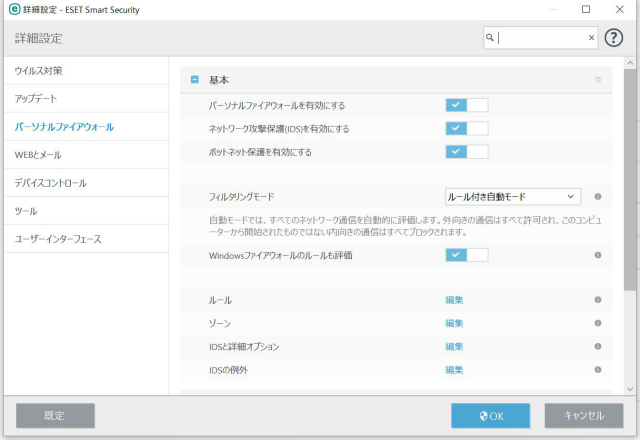Click 編集 link for IDSと詳細オプション
Screen dimensions: 640x440
click(454, 347)
